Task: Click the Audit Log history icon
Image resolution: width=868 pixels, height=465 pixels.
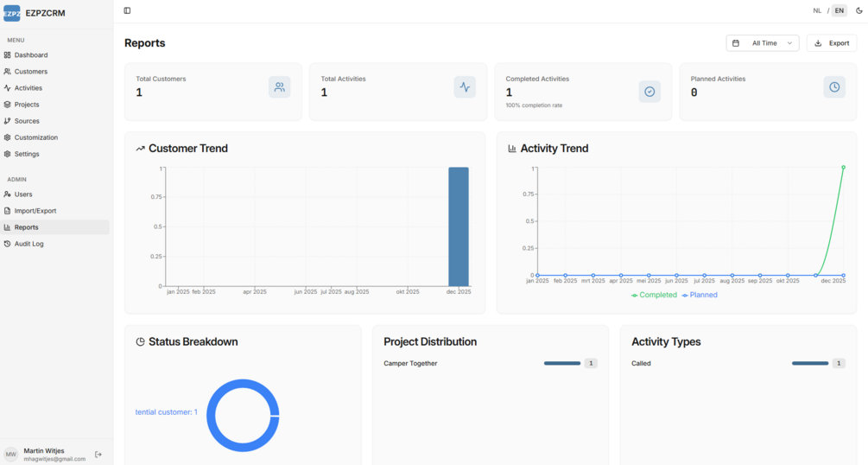Action: [7, 244]
